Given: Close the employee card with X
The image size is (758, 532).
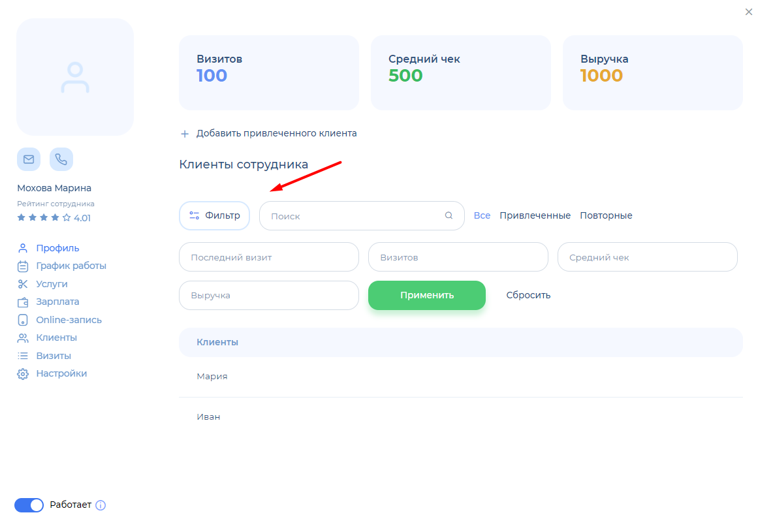Looking at the screenshot, I should (748, 12).
